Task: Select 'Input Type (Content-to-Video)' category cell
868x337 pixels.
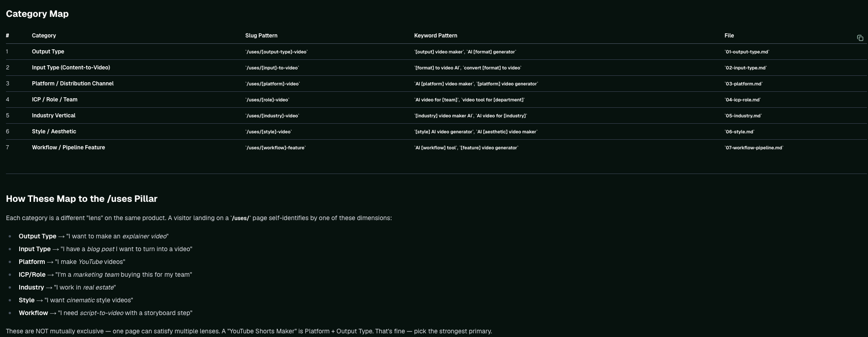Action: point(71,68)
